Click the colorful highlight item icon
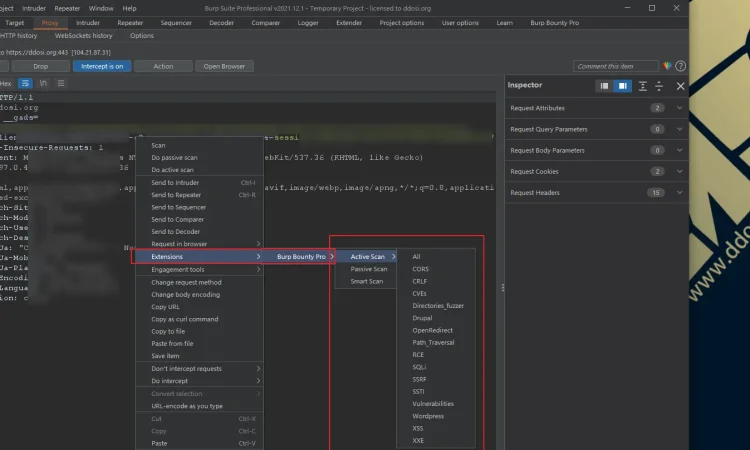The image size is (750, 450). pos(667,66)
